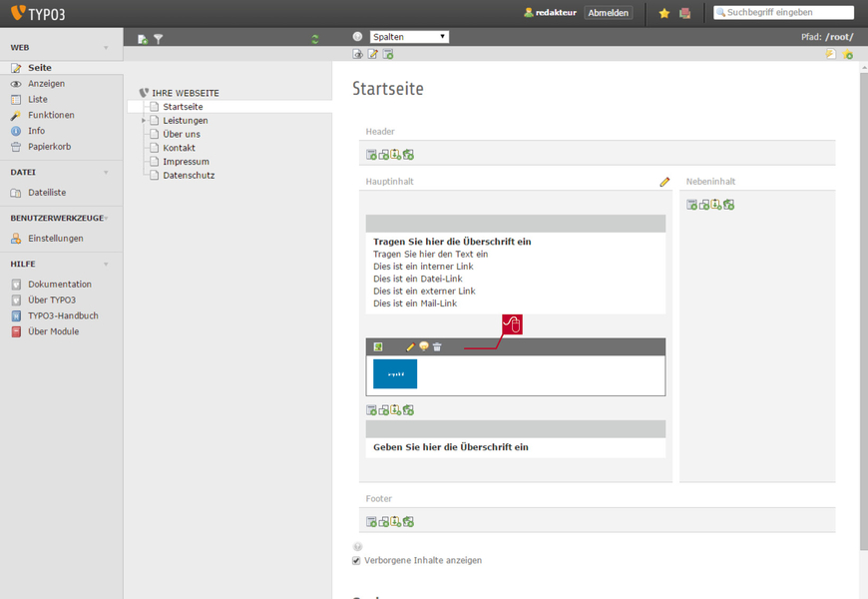The width and height of the screenshot is (868, 599).
Task: Click the Suchbegriff eingeben search field
Action: (x=783, y=12)
